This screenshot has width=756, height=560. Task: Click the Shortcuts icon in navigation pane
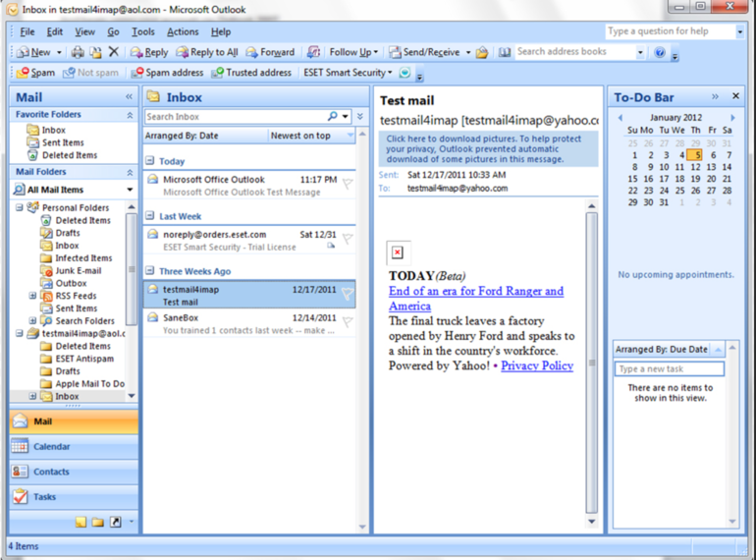click(x=115, y=522)
